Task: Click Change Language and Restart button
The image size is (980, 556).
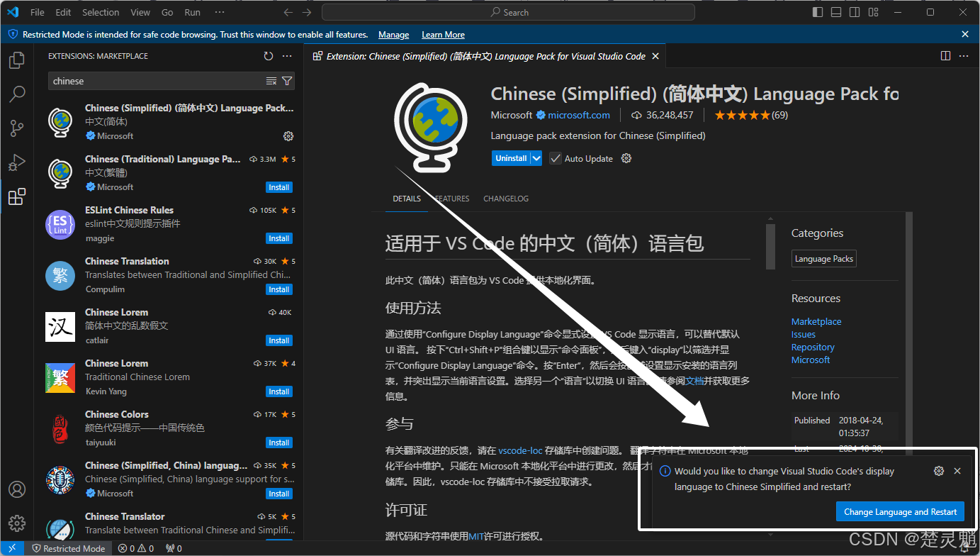Action: click(900, 511)
